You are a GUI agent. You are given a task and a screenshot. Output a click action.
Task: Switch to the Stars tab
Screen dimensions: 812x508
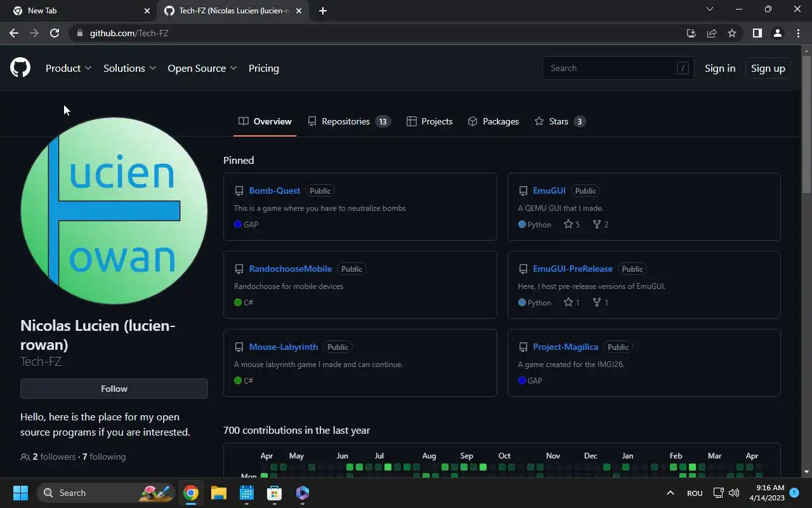tap(560, 121)
